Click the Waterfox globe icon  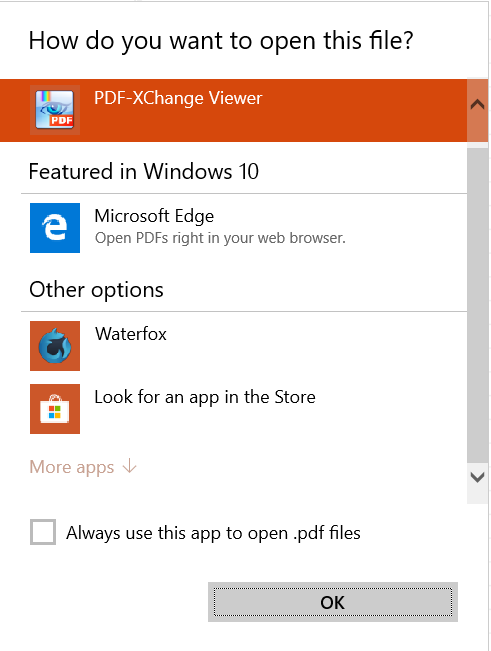55,346
